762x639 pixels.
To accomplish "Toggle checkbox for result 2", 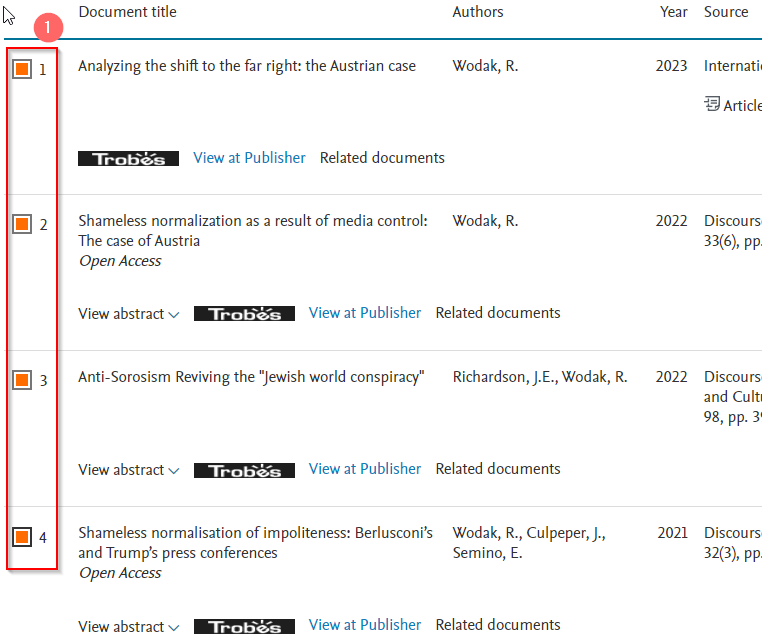I will (22, 224).
